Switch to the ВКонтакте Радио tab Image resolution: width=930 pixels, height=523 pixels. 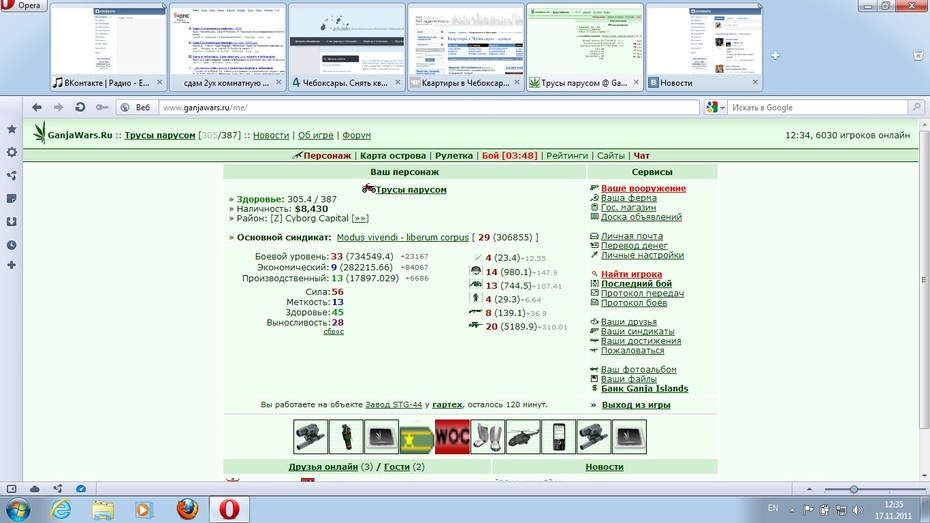108,47
